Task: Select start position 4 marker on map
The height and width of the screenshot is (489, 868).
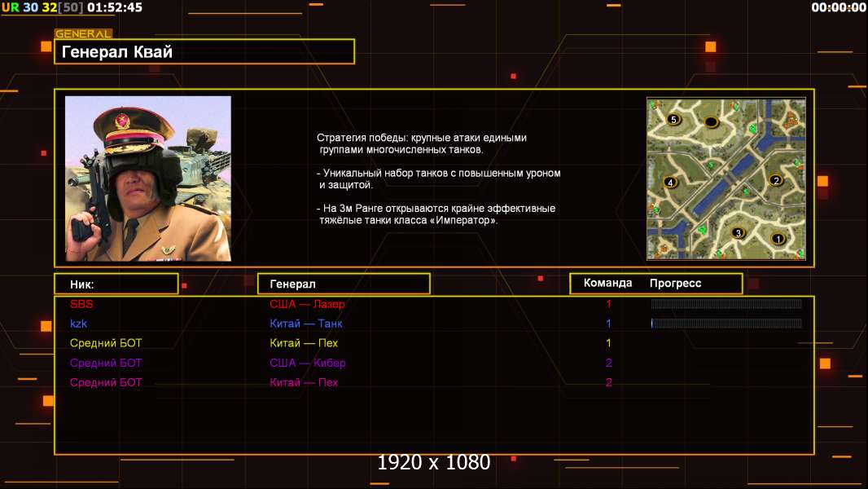Action: click(x=671, y=183)
